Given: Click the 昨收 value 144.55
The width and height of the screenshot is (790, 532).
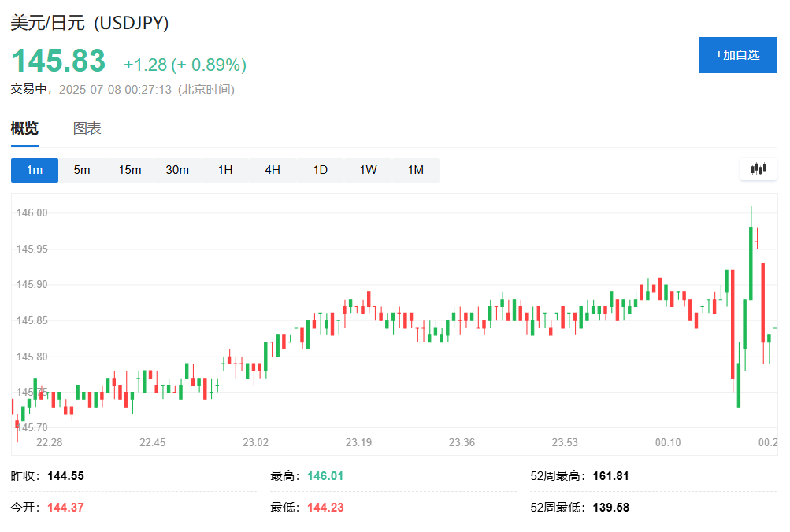Looking at the screenshot, I should (65, 475).
